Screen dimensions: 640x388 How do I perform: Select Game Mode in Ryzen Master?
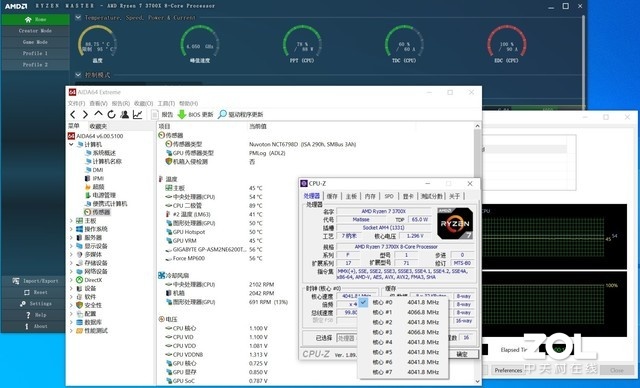pyautogui.click(x=35, y=42)
